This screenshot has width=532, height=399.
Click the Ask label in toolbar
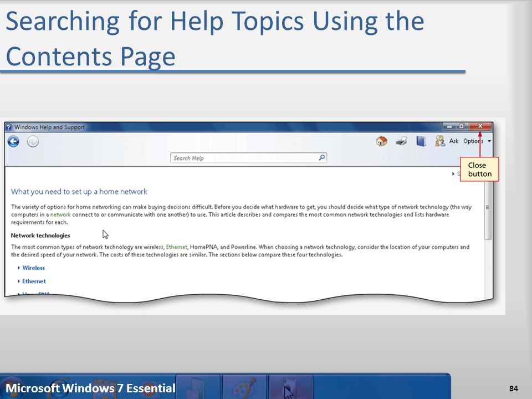click(x=454, y=141)
